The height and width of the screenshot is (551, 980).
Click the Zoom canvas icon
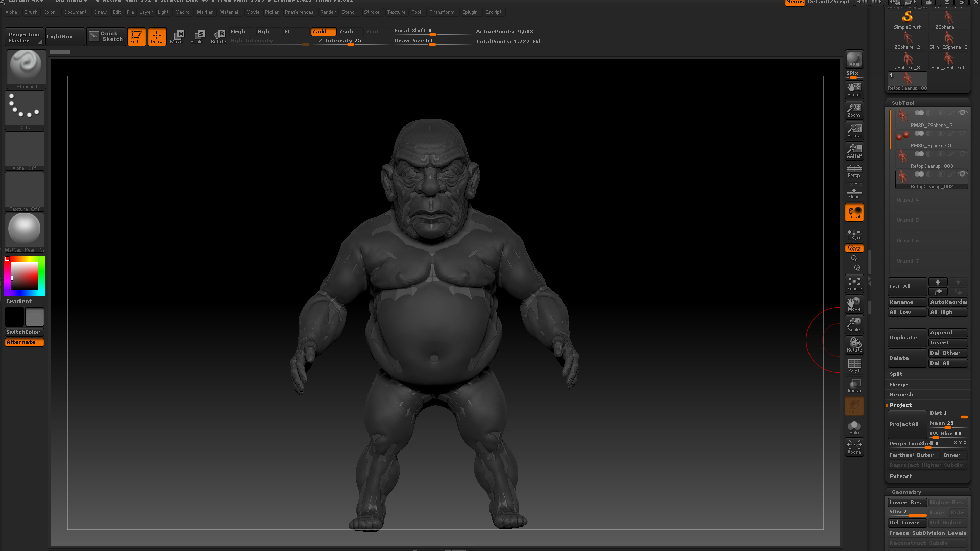click(854, 110)
